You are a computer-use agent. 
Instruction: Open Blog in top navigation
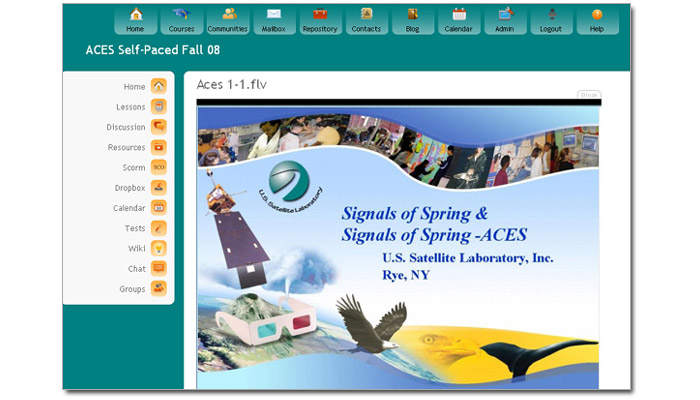pos(413,21)
